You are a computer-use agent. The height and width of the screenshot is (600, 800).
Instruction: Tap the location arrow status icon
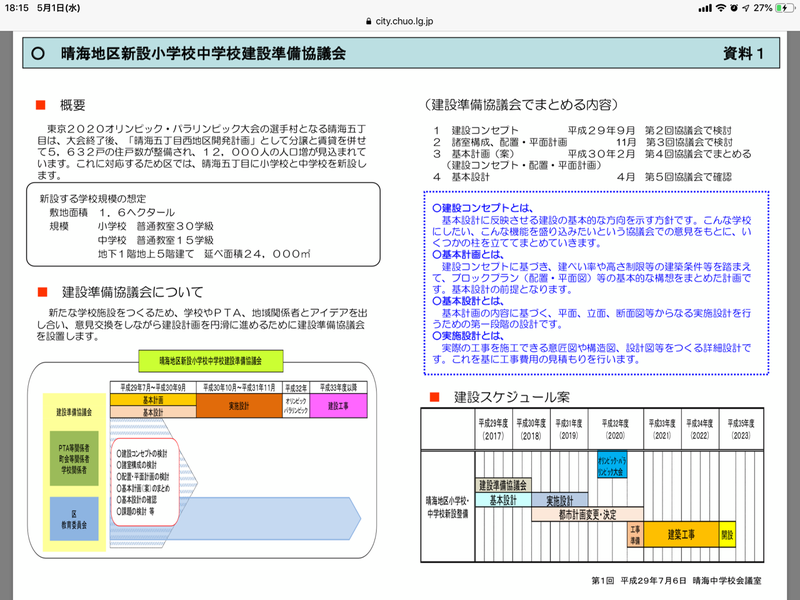[746, 8]
